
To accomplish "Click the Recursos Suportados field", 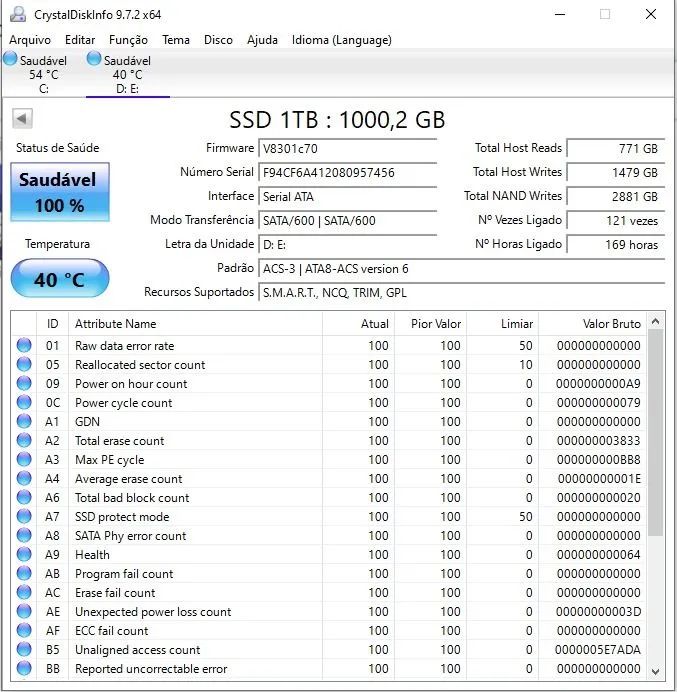I will [461, 293].
